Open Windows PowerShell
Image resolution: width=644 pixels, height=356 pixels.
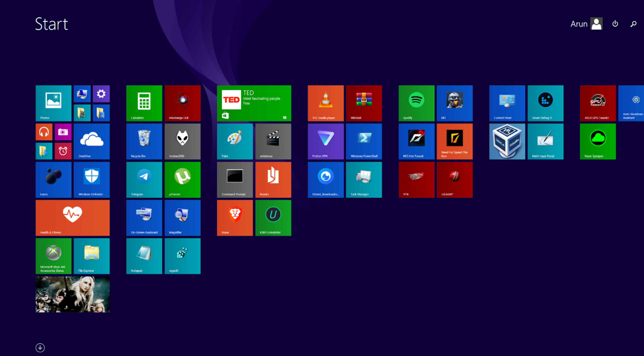(x=364, y=141)
